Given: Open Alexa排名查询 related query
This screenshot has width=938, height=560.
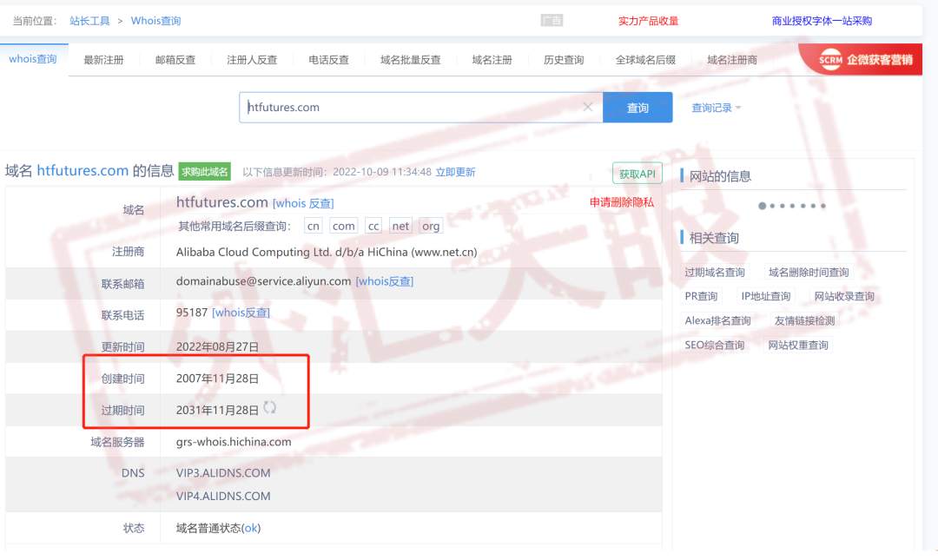Looking at the screenshot, I should tap(718, 320).
